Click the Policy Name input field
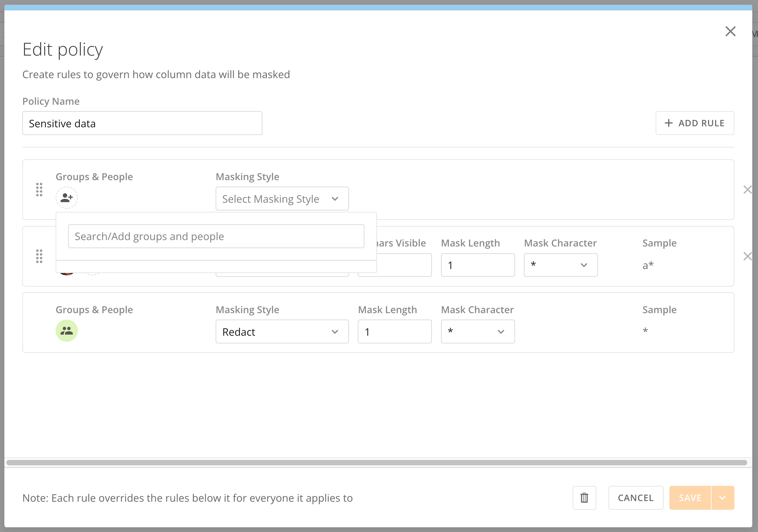The width and height of the screenshot is (758, 532). tap(142, 123)
